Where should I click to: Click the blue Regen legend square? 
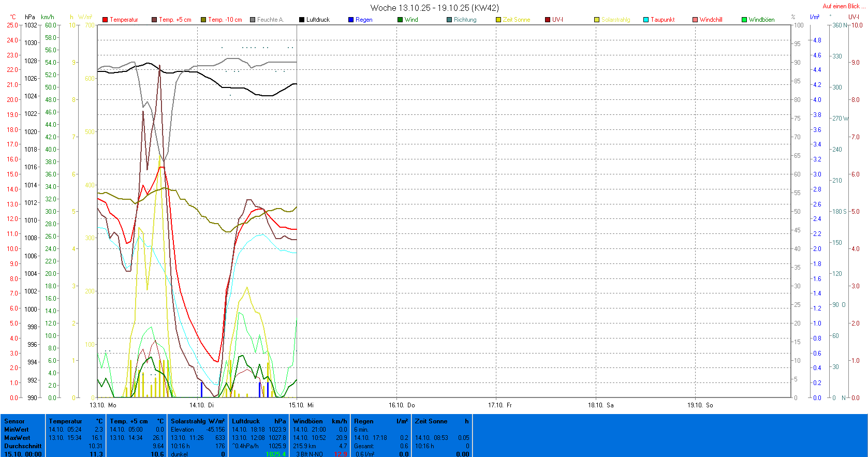pos(351,20)
